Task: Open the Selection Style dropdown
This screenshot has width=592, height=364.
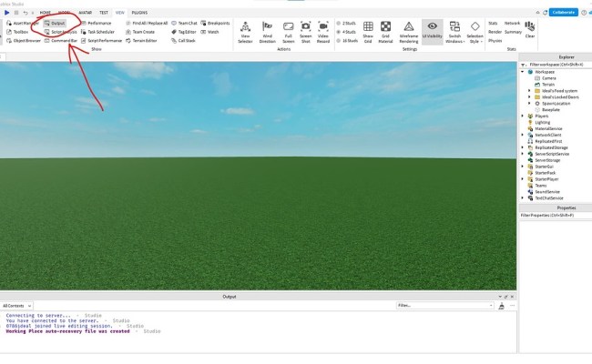Action: click(475, 33)
